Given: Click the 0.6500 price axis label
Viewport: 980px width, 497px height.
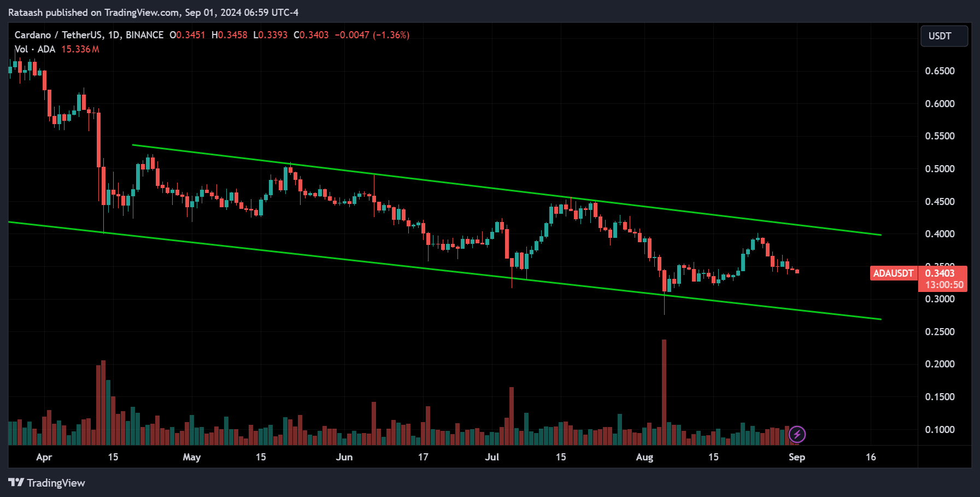Looking at the screenshot, I should 940,71.
